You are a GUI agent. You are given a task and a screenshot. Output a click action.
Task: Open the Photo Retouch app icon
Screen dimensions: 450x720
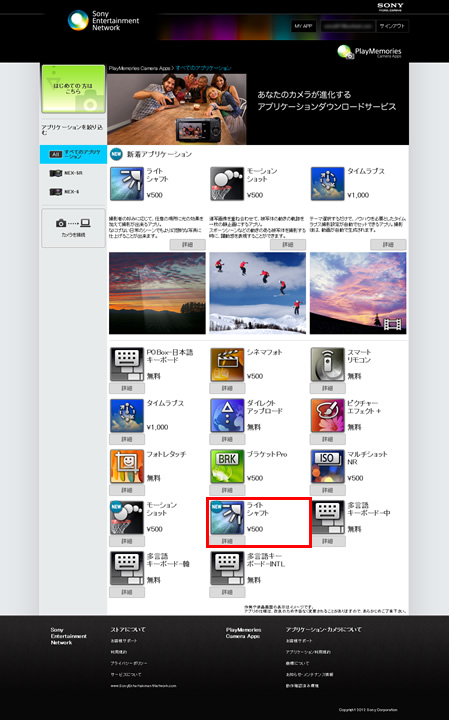click(x=127, y=467)
